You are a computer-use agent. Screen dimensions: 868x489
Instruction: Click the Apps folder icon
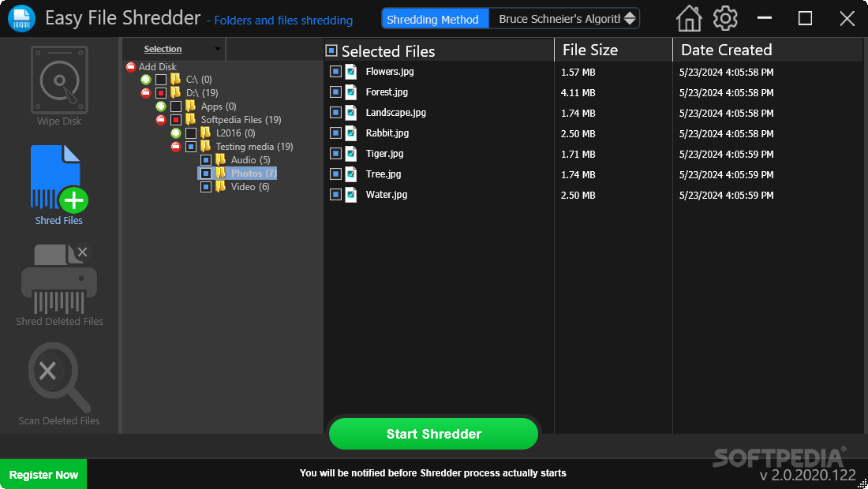pyautogui.click(x=190, y=106)
